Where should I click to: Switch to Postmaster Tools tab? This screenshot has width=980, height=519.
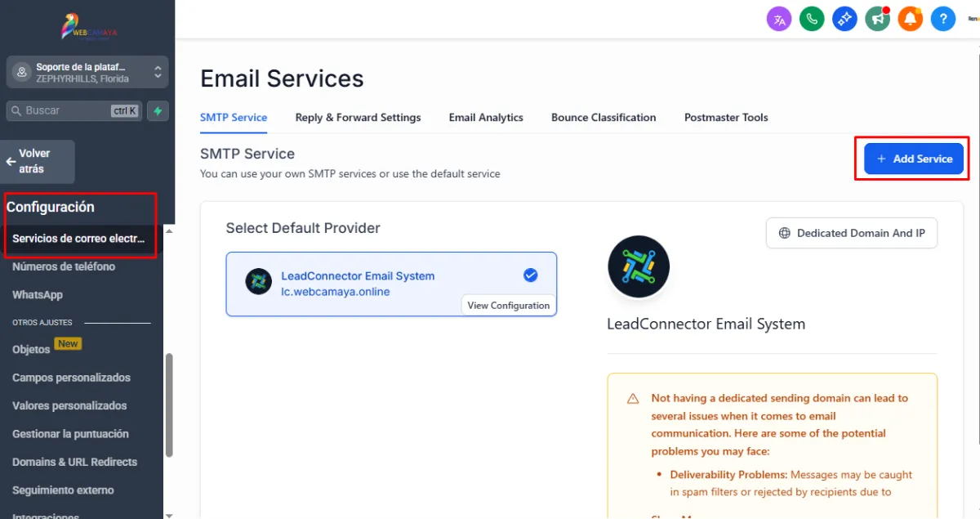(726, 118)
